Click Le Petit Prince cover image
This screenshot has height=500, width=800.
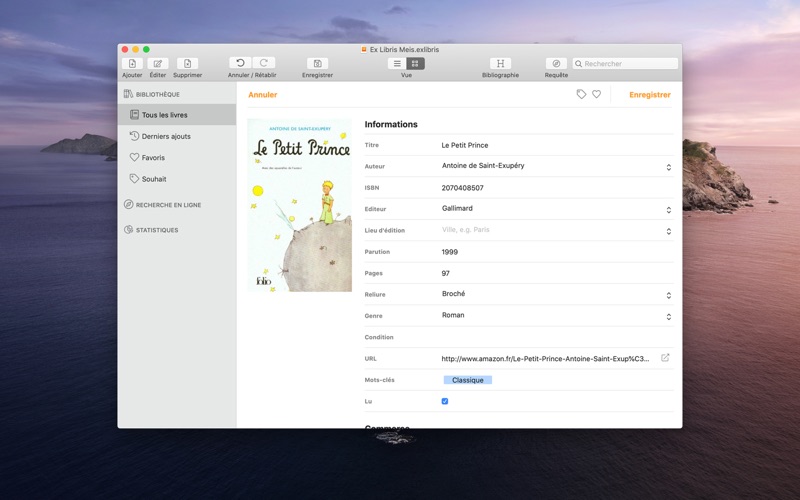[x=299, y=205]
